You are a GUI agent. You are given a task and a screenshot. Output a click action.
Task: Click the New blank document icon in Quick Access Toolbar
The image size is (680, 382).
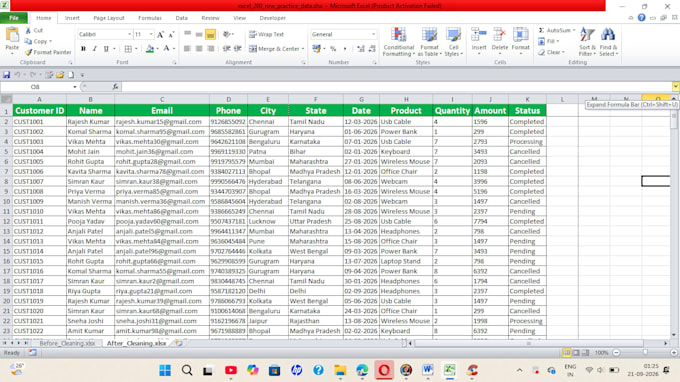pyautogui.click(x=71, y=75)
